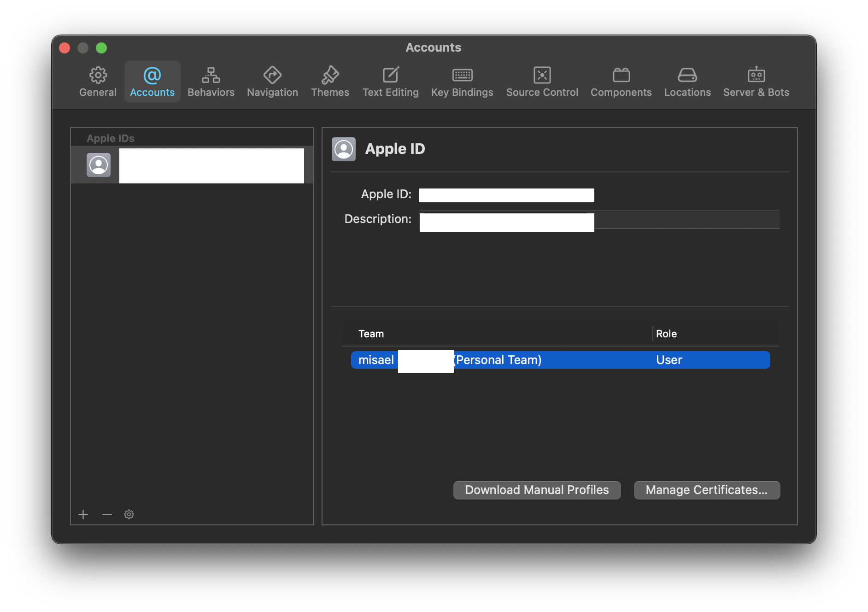The width and height of the screenshot is (868, 612).
Task: Zoom the Accounts window with green button
Action: point(101,48)
